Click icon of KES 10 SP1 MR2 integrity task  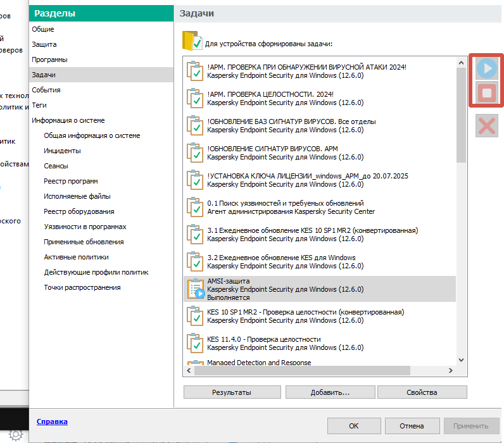[195, 316]
